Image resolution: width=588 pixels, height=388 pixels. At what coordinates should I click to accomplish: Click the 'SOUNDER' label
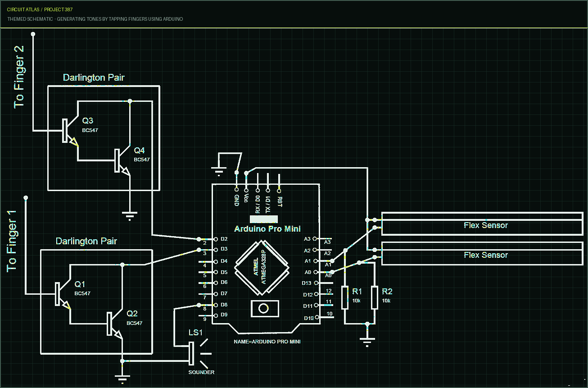click(201, 372)
